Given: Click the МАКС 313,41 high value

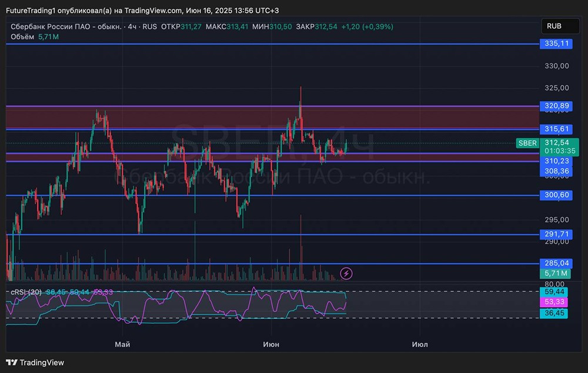Looking at the screenshot, I should pyautogui.click(x=227, y=26).
